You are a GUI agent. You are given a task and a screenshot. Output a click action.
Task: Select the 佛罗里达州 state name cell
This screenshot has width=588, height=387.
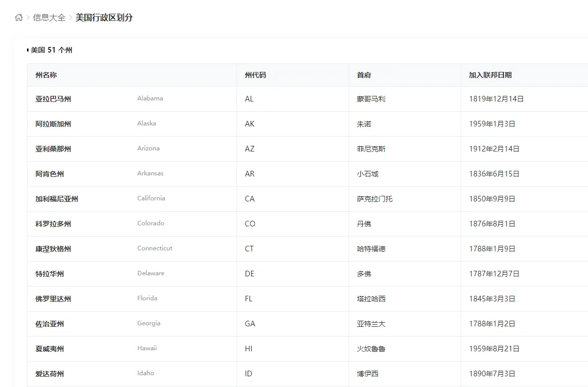[54, 299]
